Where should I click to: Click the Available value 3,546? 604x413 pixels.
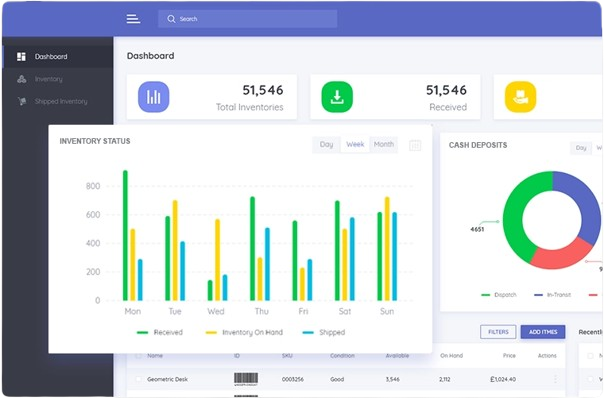click(x=393, y=379)
